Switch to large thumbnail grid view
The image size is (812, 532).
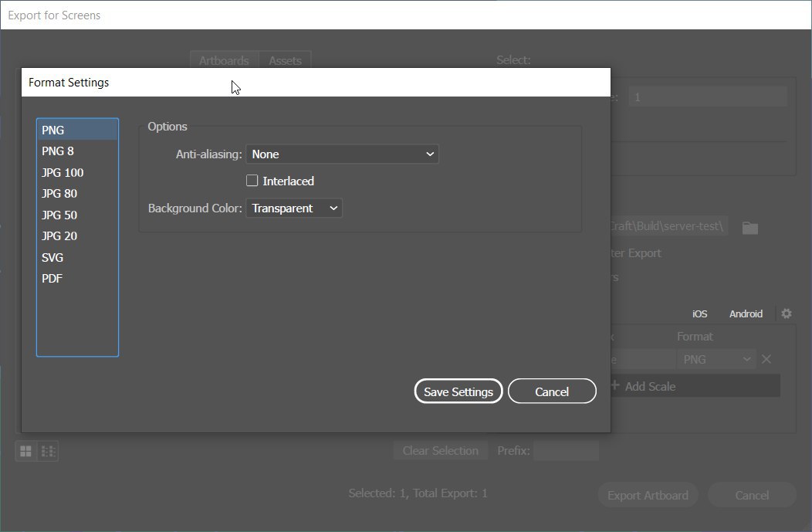pos(26,451)
